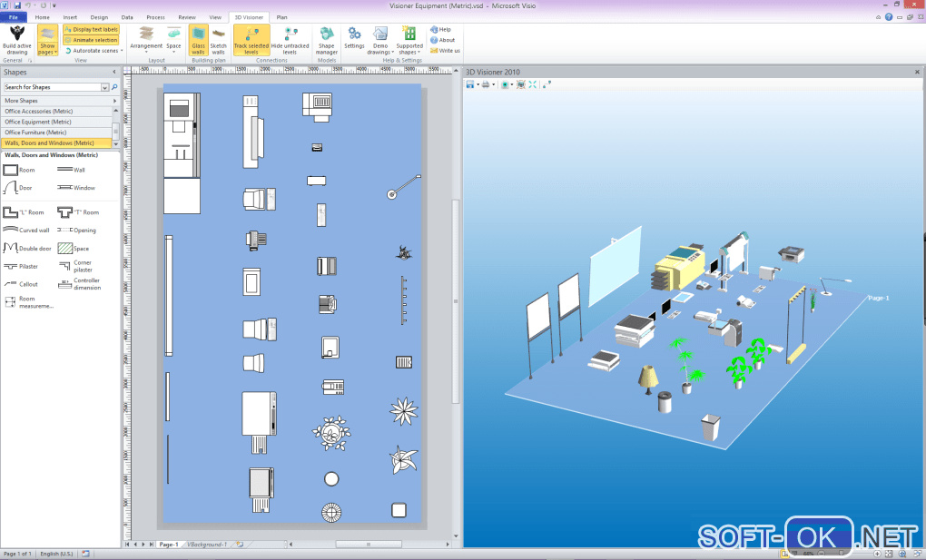Open the File tab
The width and height of the screenshot is (926, 560).
(x=13, y=17)
